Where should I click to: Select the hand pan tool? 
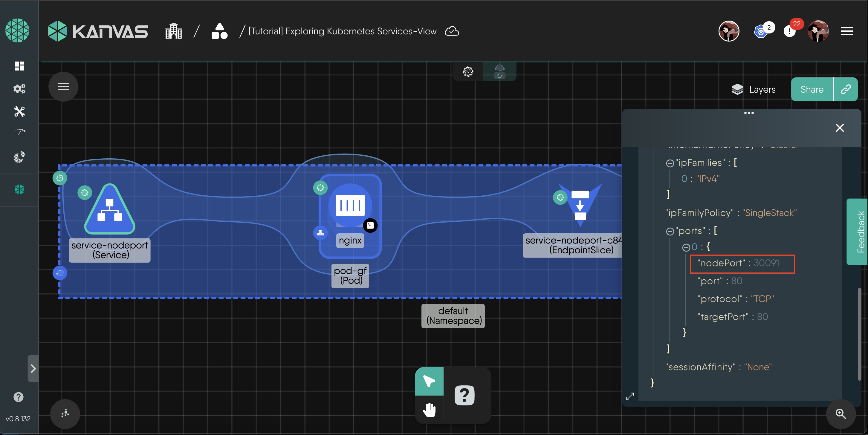click(429, 409)
